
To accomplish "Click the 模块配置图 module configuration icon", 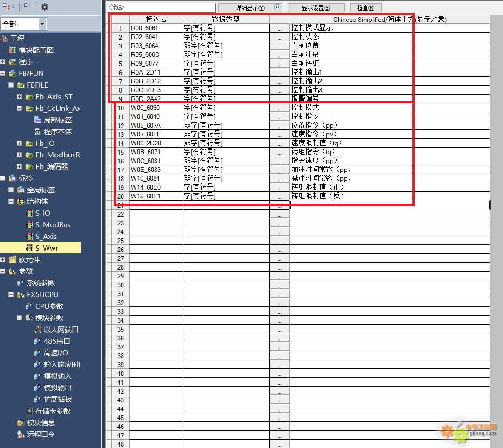I will point(13,50).
